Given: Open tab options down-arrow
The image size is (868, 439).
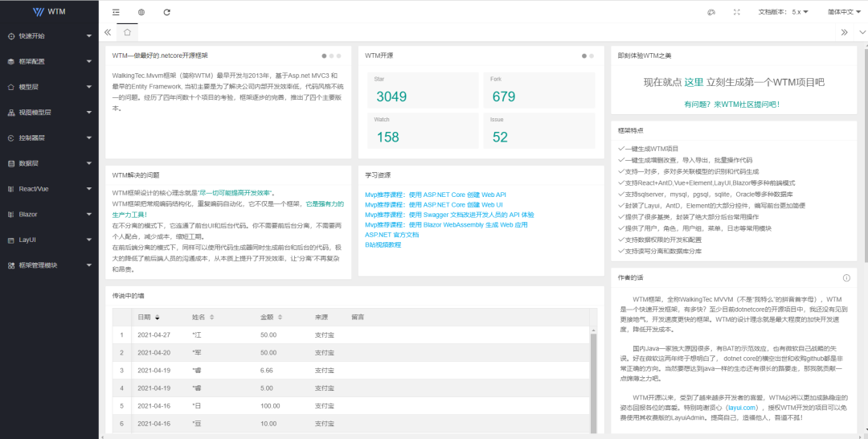Looking at the screenshot, I should click(x=862, y=32).
